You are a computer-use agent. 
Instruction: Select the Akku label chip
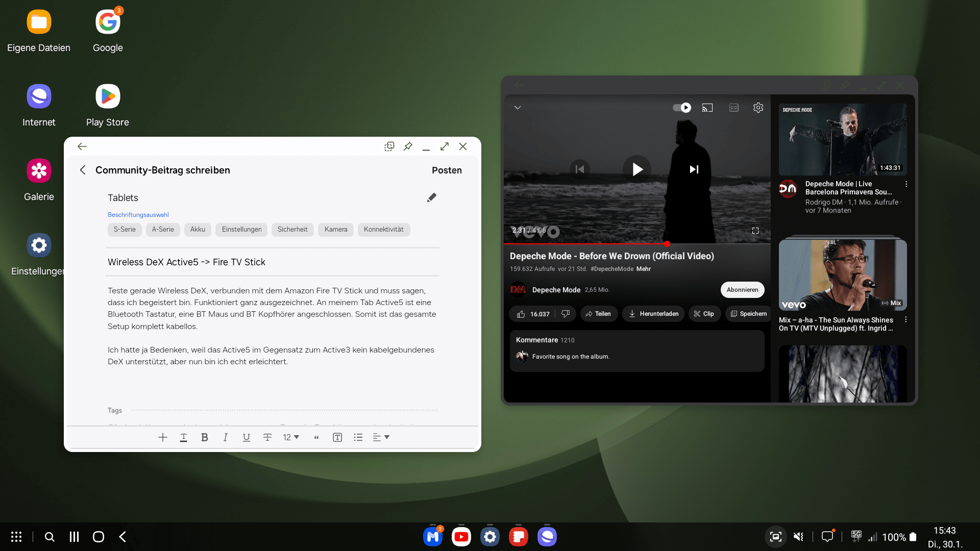pyautogui.click(x=198, y=230)
